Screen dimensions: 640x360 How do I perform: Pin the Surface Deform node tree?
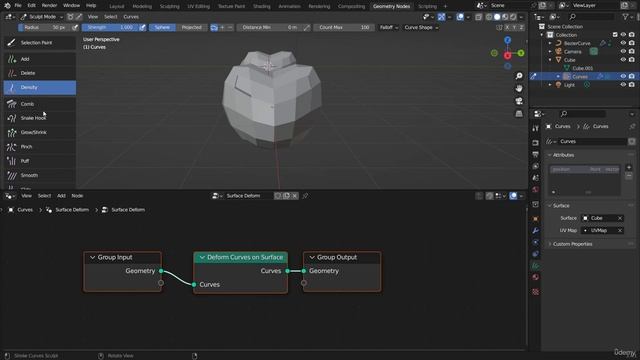pyautogui.click(x=305, y=196)
